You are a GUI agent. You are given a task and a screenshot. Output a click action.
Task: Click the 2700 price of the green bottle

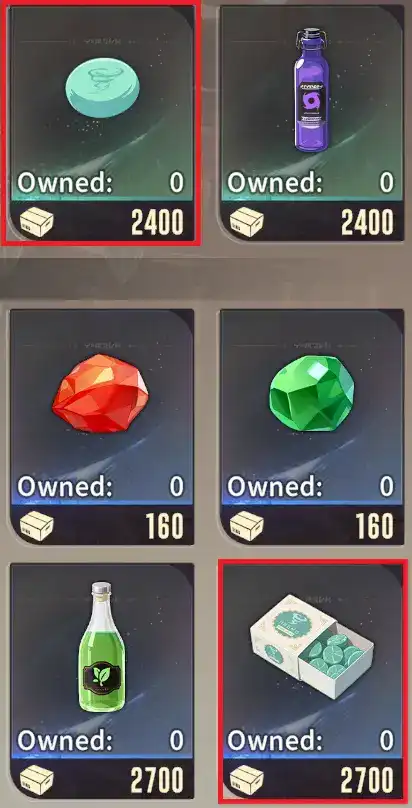(x=157, y=780)
